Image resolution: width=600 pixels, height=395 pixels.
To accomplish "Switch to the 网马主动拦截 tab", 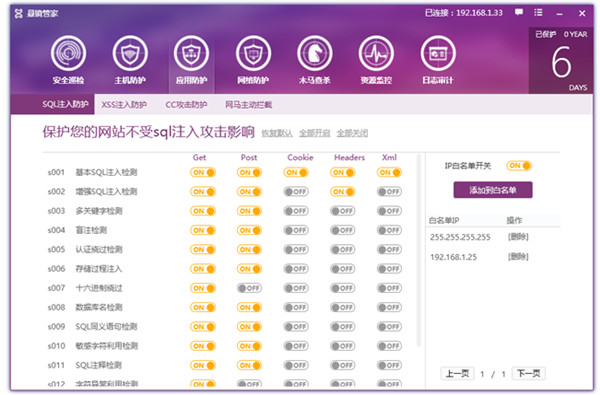I will (249, 104).
